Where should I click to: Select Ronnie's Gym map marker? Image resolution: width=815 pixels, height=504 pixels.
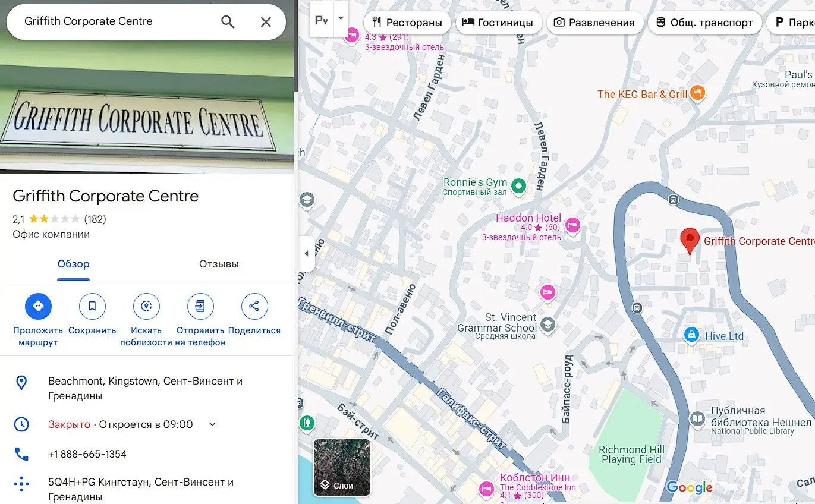click(x=519, y=187)
